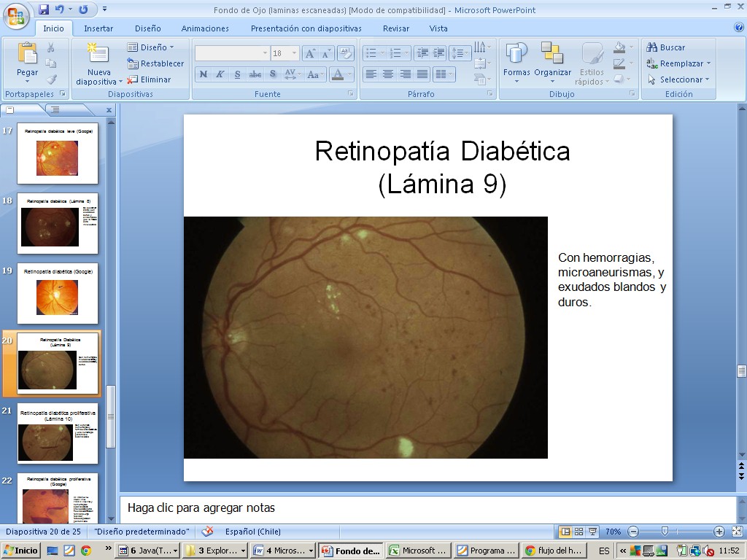Open the font size dropdown
This screenshot has width=747, height=560.
coord(294,53)
